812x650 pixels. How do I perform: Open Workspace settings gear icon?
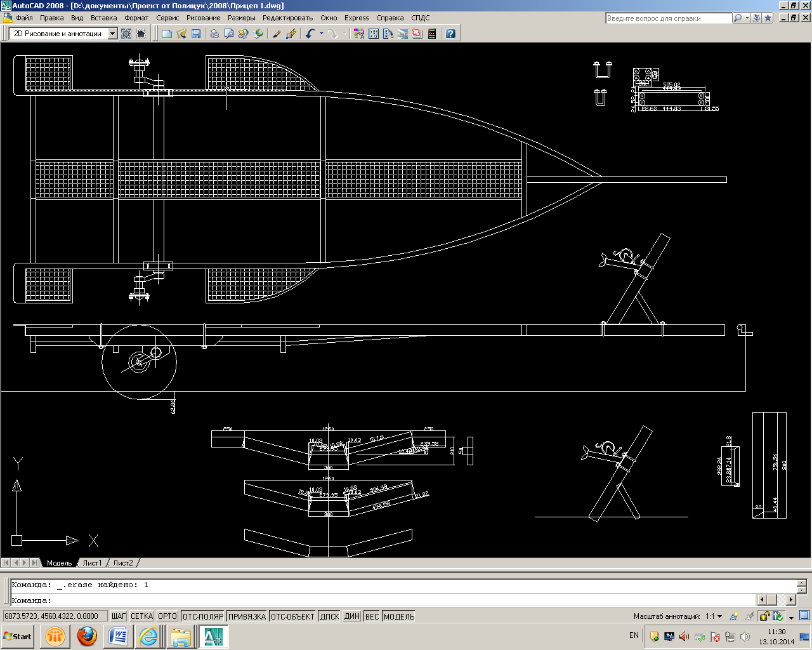click(126, 34)
